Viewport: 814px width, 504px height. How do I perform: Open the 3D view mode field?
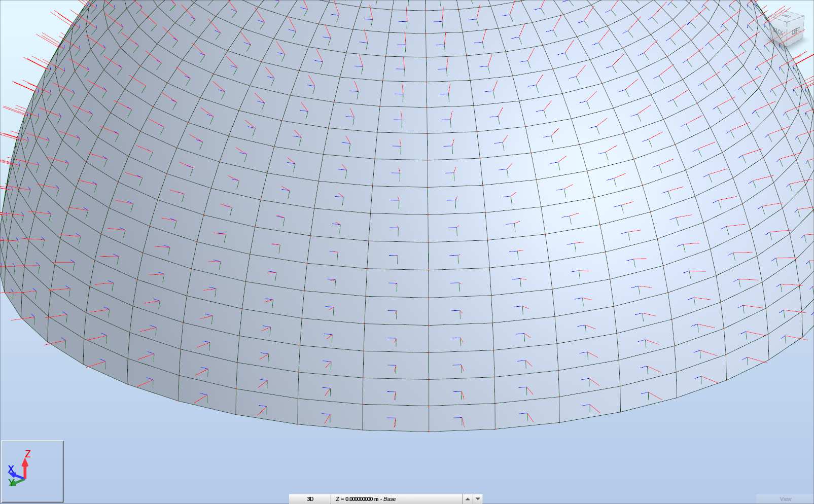[311, 499]
